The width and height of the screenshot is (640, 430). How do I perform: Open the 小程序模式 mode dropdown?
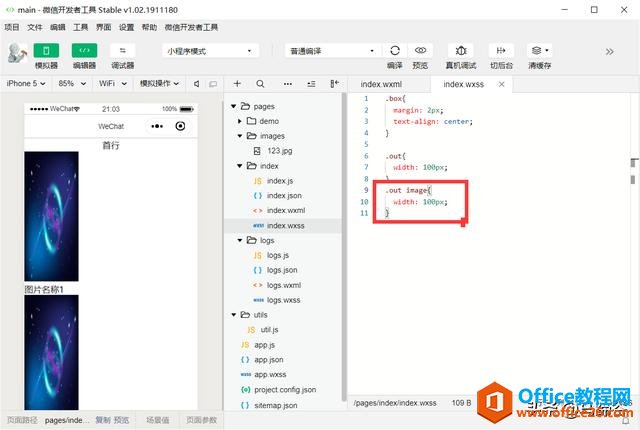click(210, 50)
